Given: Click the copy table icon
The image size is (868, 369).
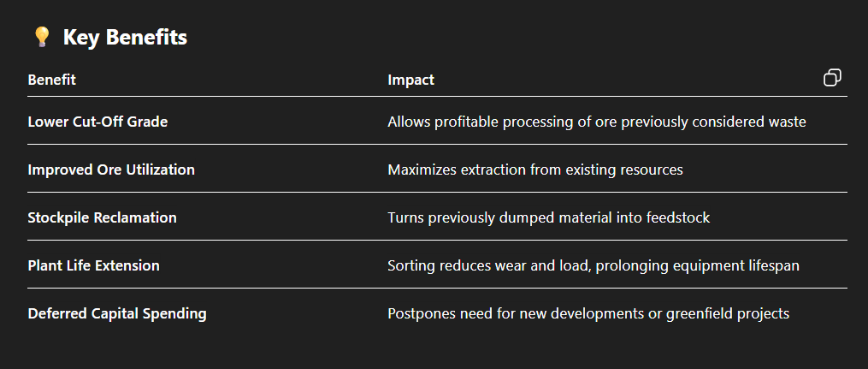Looking at the screenshot, I should pyautogui.click(x=832, y=78).
